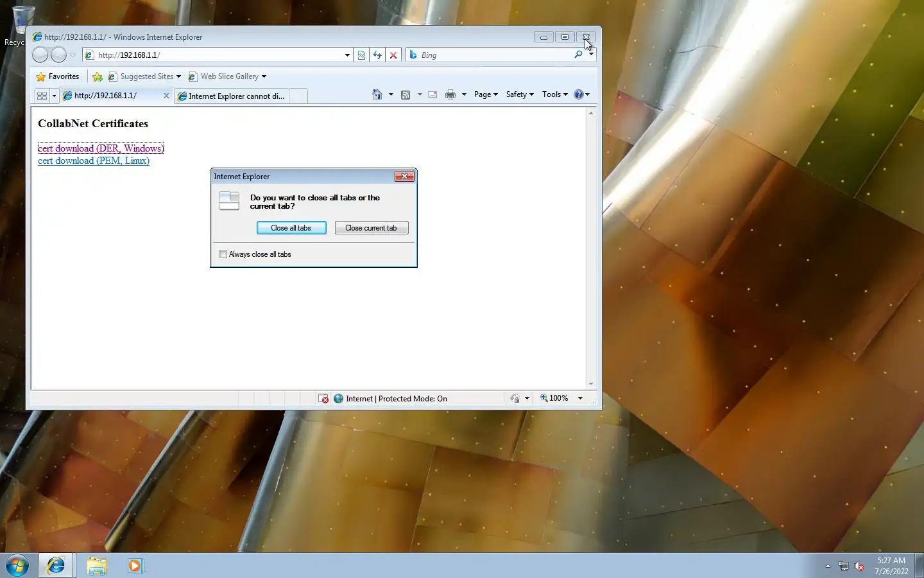Click the Back navigation button
The width and height of the screenshot is (924, 578).
click(x=40, y=55)
